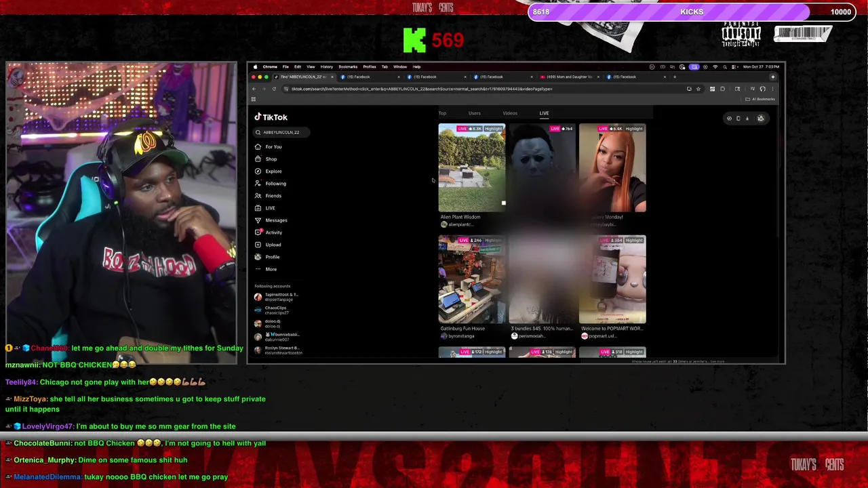Expand the More item in TikTok sidebar
The width and height of the screenshot is (868, 488).
tap(266, 268)
